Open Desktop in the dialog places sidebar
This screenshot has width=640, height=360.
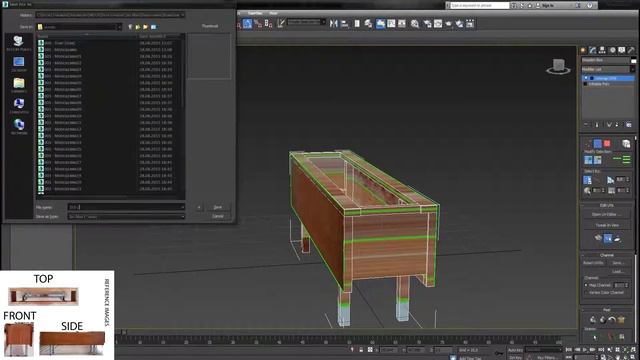click(x=19, y=64)
